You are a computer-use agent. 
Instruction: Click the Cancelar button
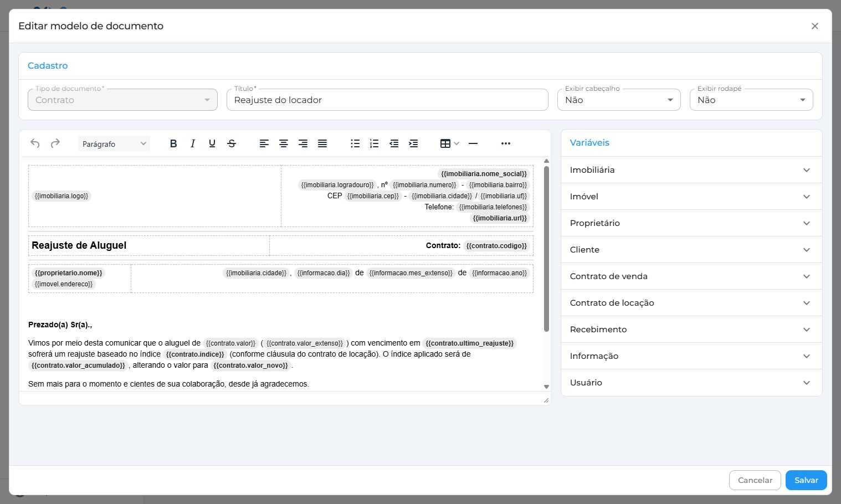[x=755, y=480]
